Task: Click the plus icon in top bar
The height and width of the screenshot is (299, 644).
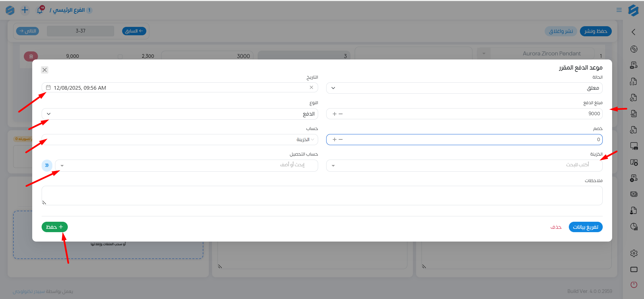Action: tap(25, 10)
